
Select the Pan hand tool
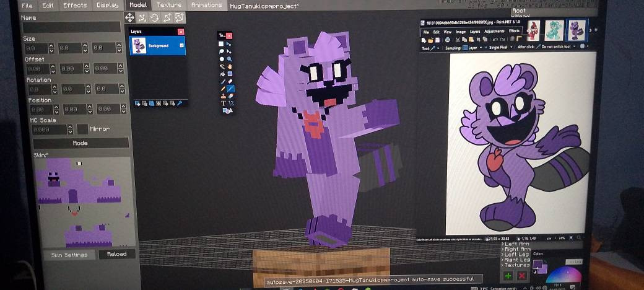[x=230, y=66]
